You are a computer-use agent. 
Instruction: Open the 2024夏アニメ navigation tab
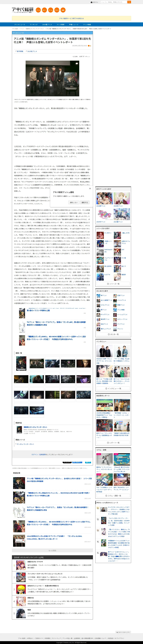tap(47, 25)
